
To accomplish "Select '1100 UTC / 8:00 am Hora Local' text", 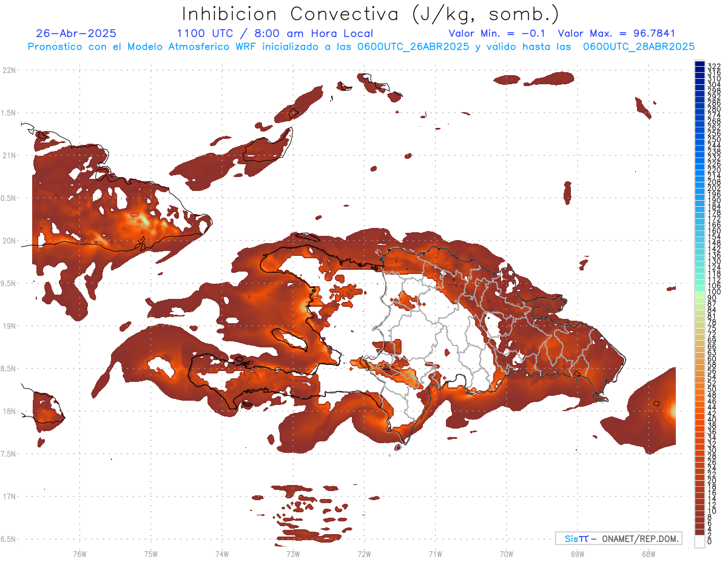I will [x=275, y=33].
